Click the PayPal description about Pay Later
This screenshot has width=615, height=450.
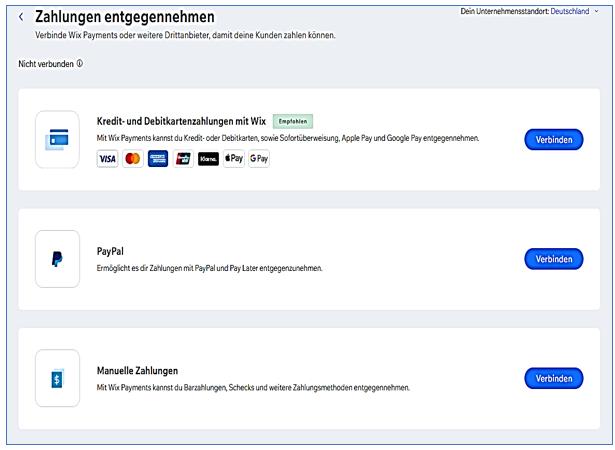(209, 268)
